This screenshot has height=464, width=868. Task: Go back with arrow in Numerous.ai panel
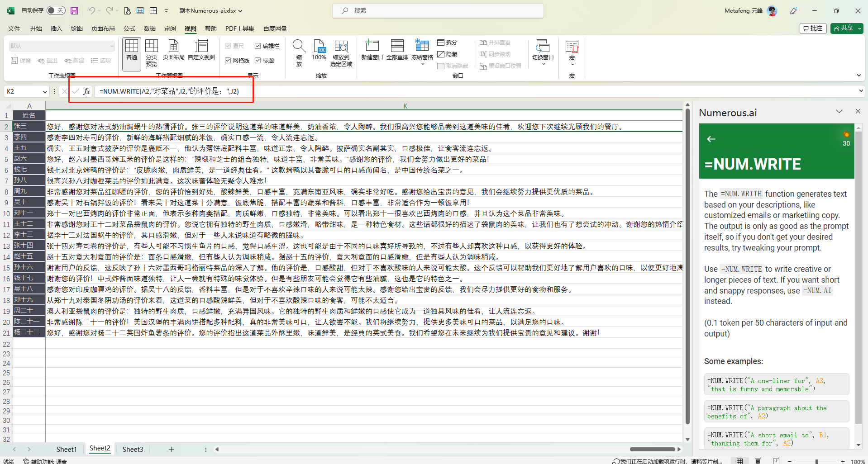(711, 139)
